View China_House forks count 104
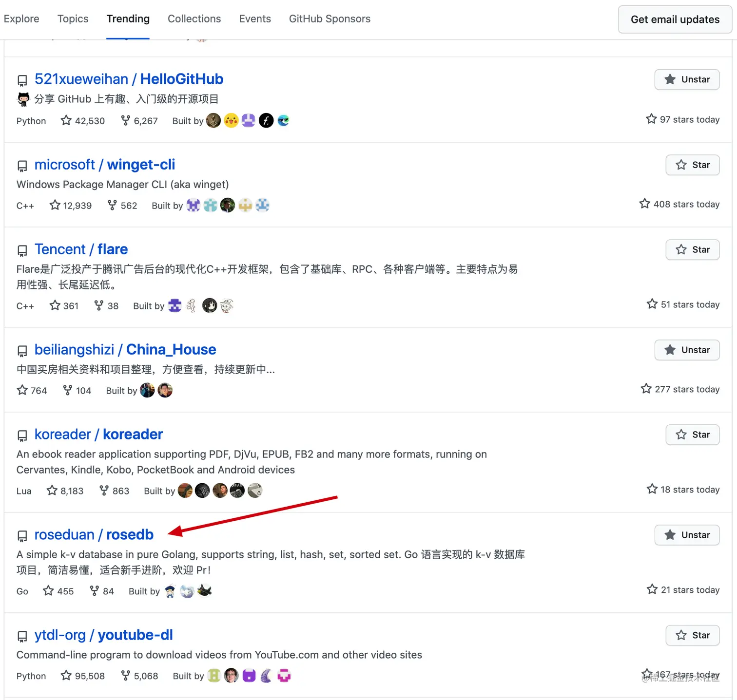The image size is (737, 700). (77, 391)
